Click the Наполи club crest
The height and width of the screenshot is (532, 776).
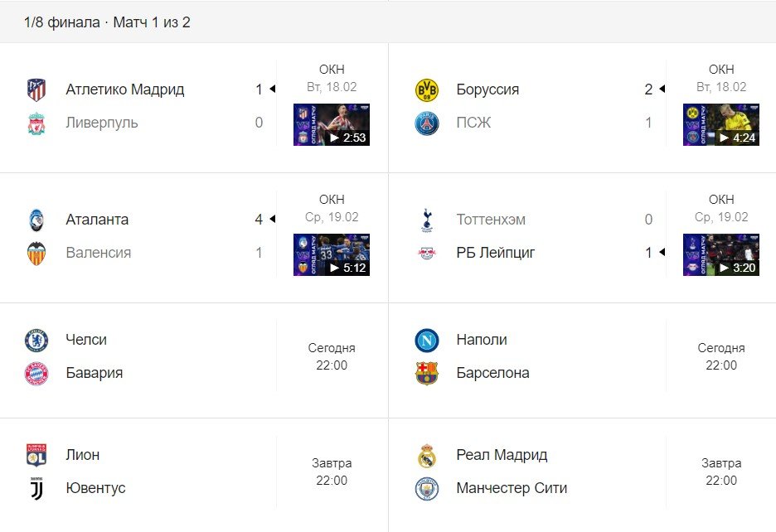coord(426,340)
